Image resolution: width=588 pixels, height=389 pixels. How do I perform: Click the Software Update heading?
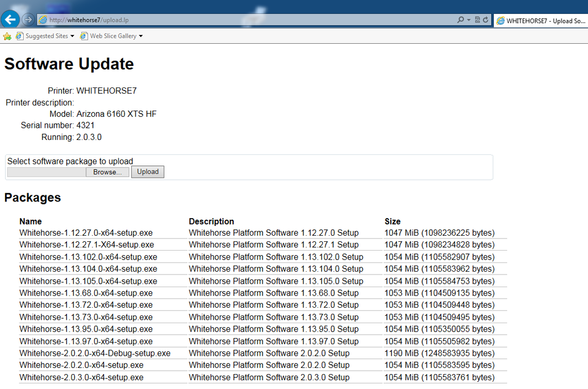tap(69, 64)
